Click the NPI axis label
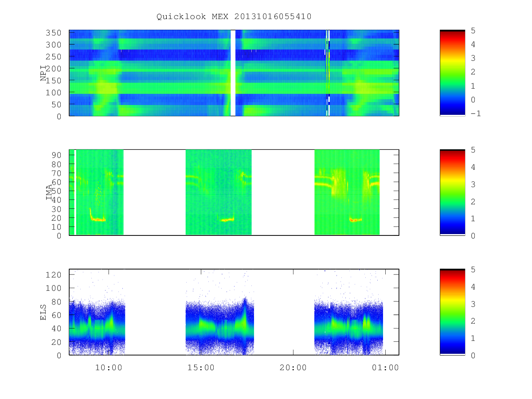 click(43, 73)
